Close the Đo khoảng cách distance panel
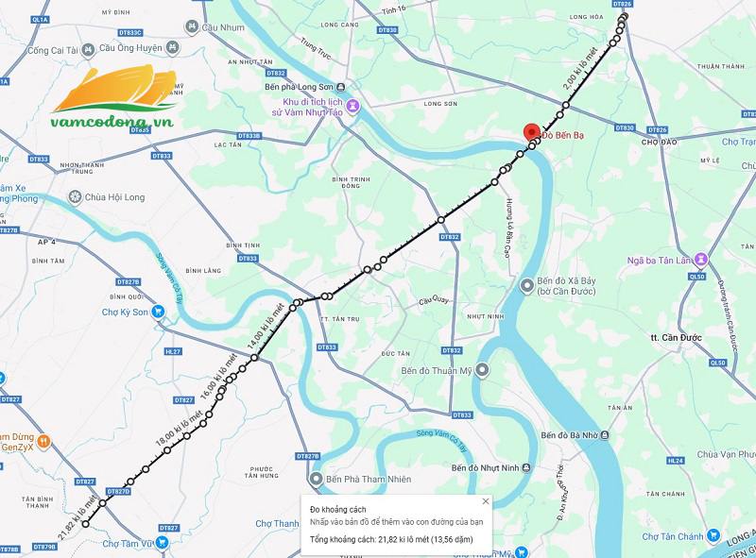 pos(486,501)
